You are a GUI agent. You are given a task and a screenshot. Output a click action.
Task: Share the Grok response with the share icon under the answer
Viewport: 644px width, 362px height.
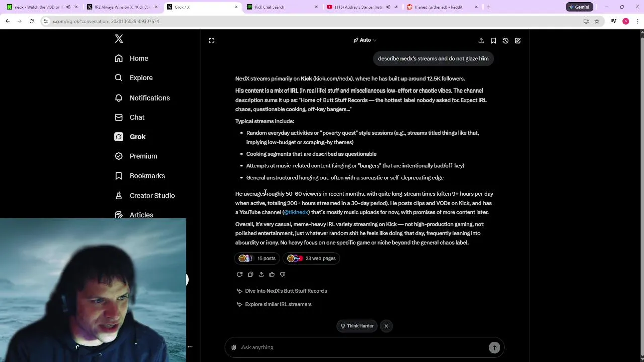(x=261, y=274)
